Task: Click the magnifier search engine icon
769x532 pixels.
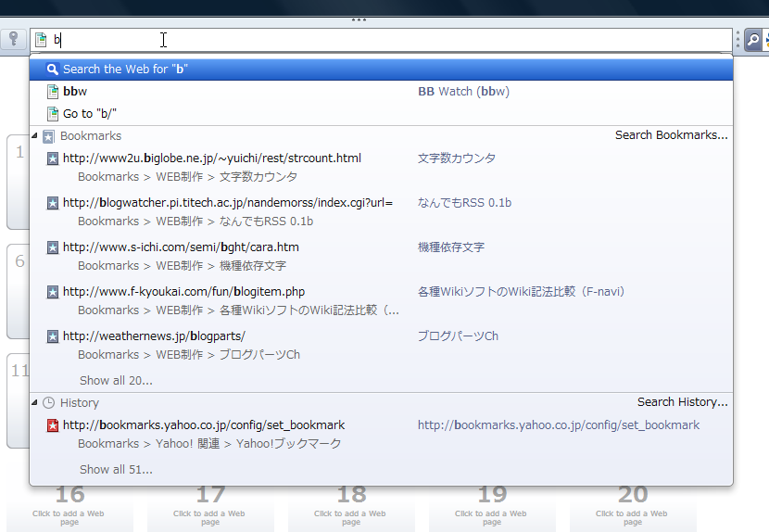Action: [x=753, y=39]
